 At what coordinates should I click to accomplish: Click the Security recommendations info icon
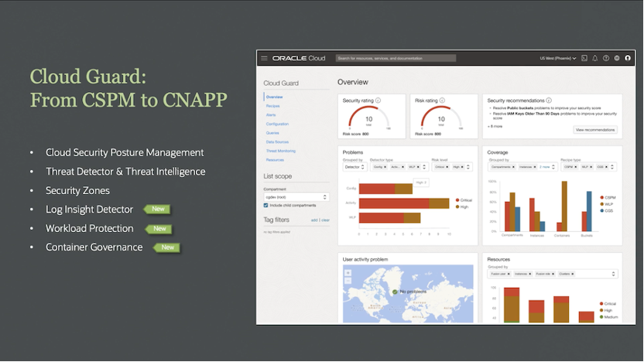tap(549, 101)
